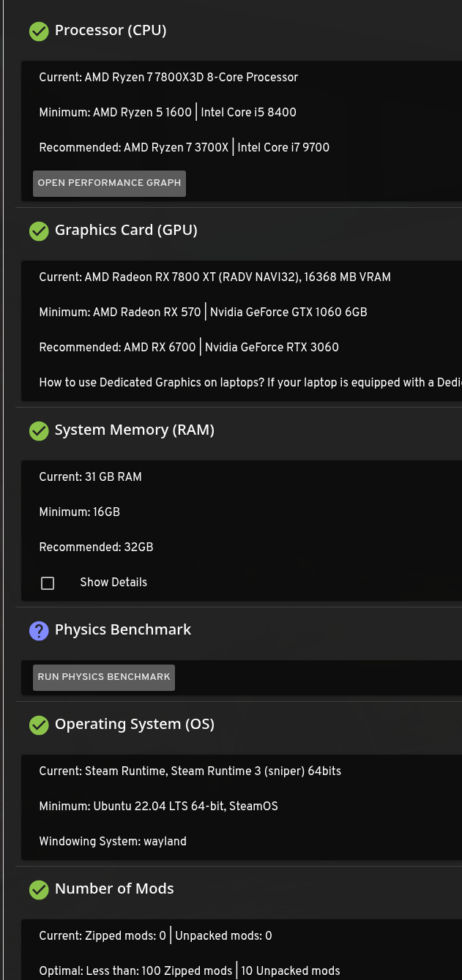Click the Show Details label text
The width and height of the screenshot is (462, 980).
[113, 583]
